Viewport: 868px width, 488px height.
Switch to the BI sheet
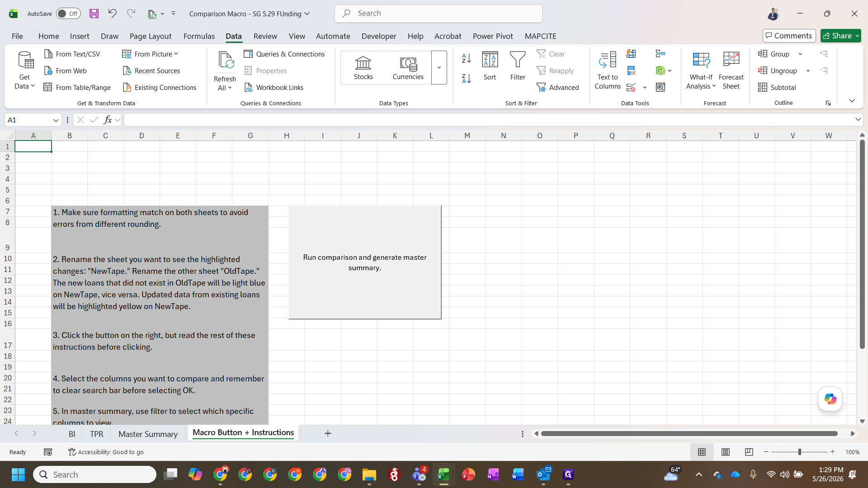(72, 434)
